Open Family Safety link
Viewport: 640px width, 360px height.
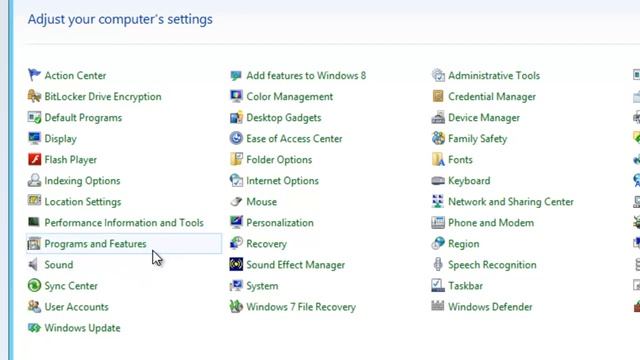pos(478,139)
